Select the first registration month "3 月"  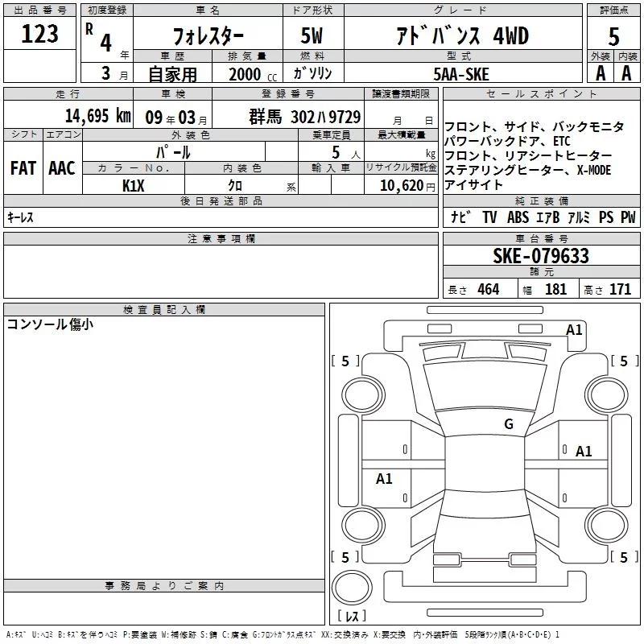click(114, 74)
